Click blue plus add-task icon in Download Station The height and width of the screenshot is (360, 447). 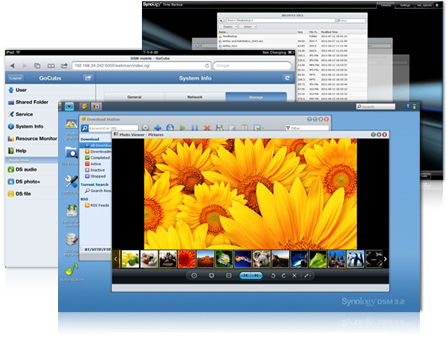158,128
